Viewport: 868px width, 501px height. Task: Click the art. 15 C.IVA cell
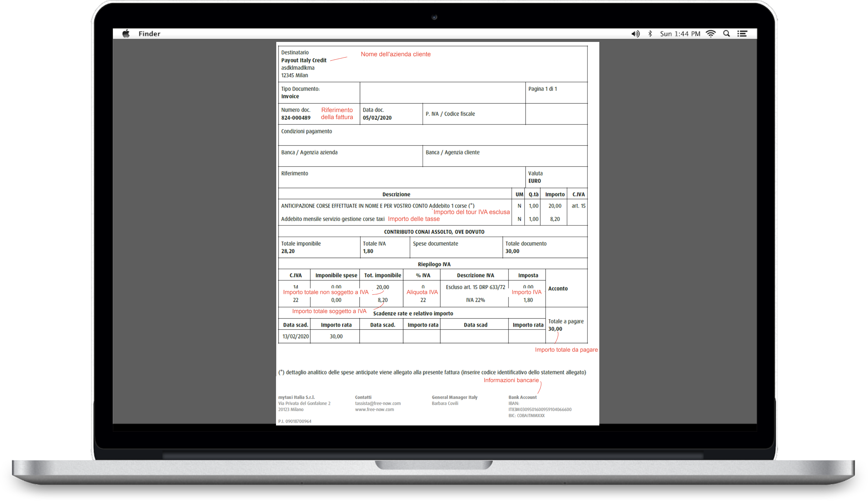[x=578, y=206]
